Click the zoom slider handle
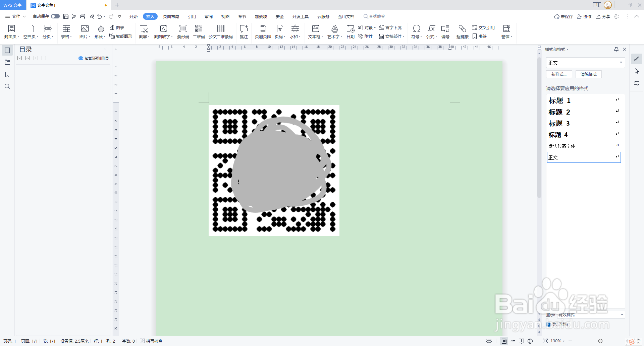 point(600,341)
